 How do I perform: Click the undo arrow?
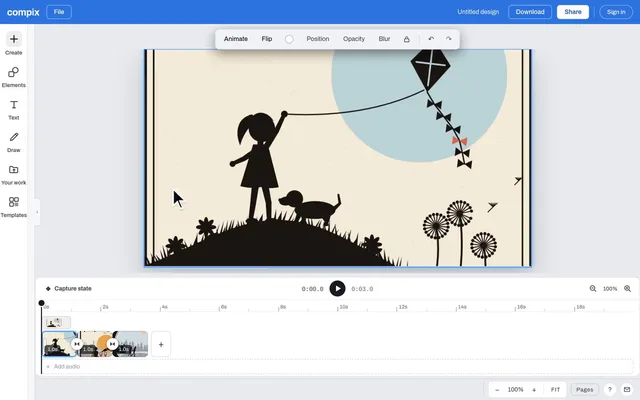click(x=431, y=39)
